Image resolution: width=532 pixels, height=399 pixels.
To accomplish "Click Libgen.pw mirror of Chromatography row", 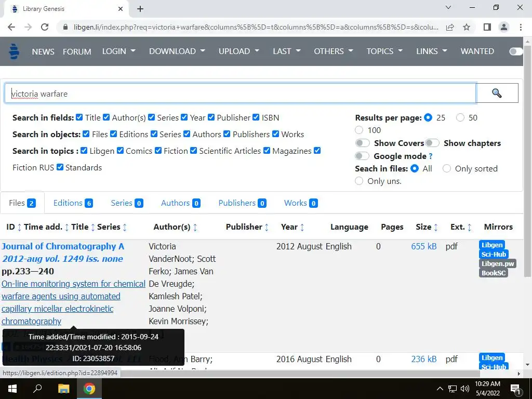I will coord(497,263).
